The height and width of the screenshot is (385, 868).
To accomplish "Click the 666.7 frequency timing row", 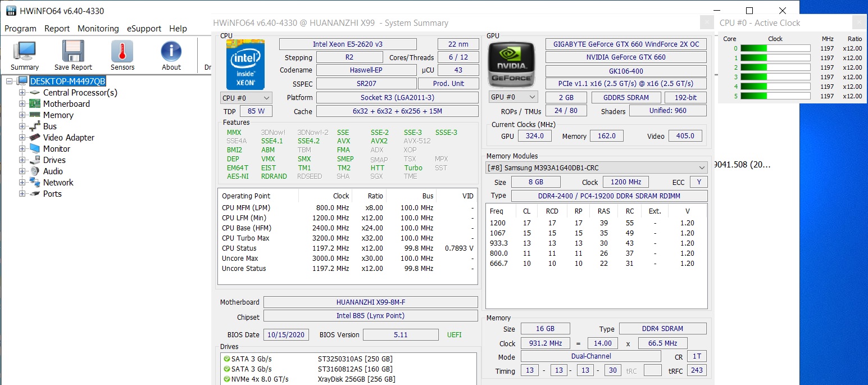I will tap(597, 264).
